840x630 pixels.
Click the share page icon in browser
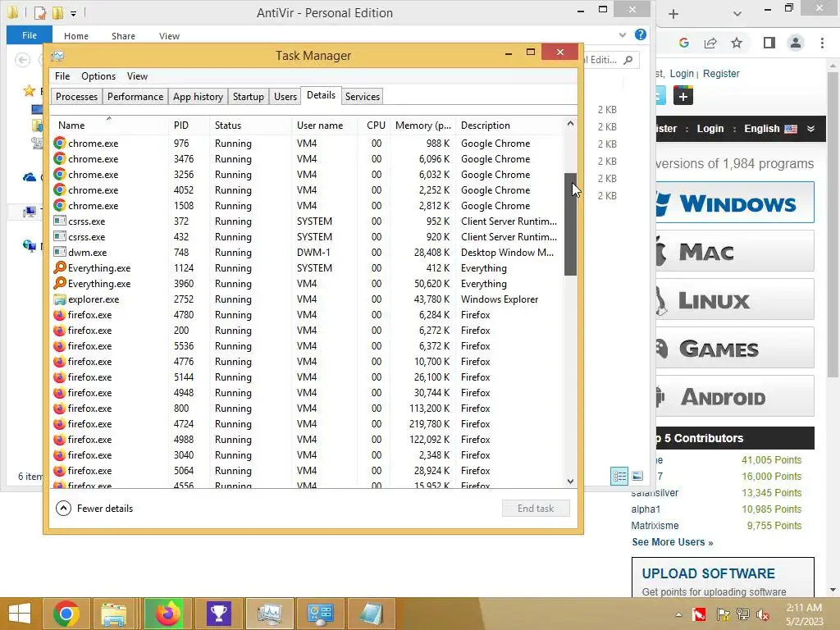coord(710,43)
